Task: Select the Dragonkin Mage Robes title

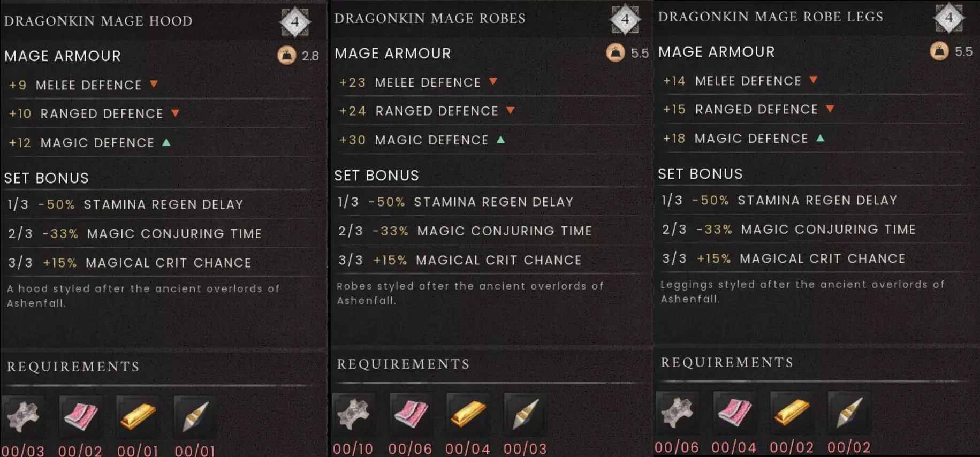Action: [x=430, y=18]
